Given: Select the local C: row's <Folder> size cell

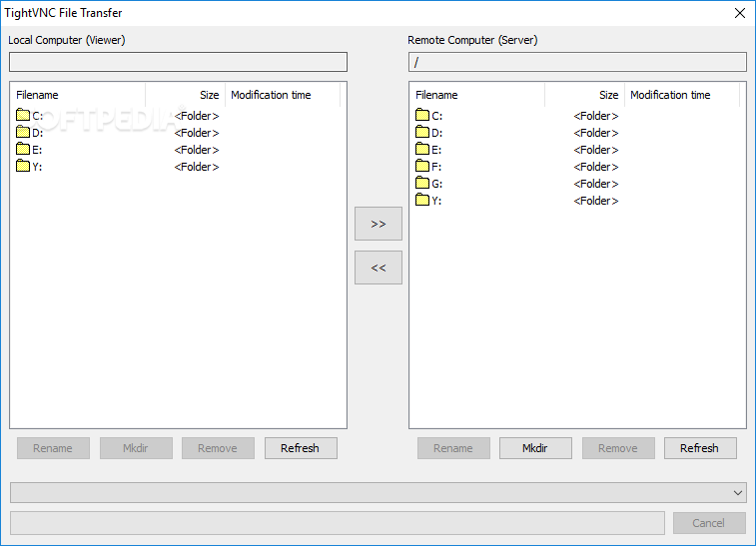Looking at the screenshot, I should coord(197,116).
